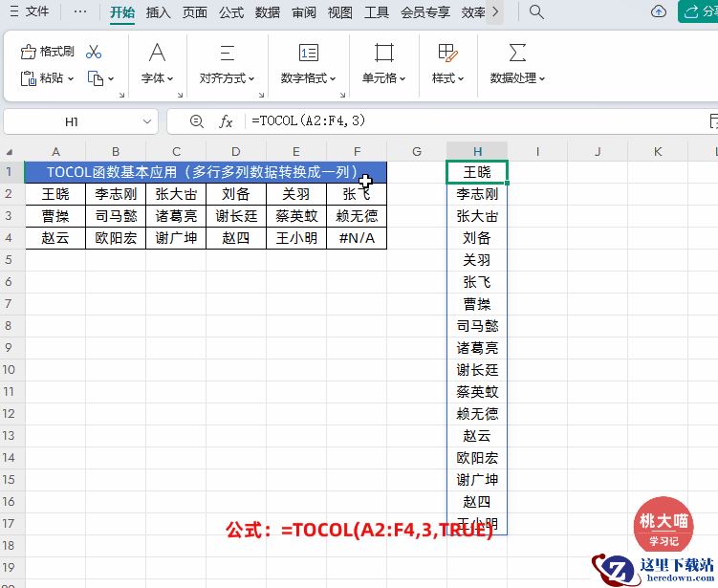
Task: Click the zoom magnifier icon in formula bar
Action: point(197,121)
